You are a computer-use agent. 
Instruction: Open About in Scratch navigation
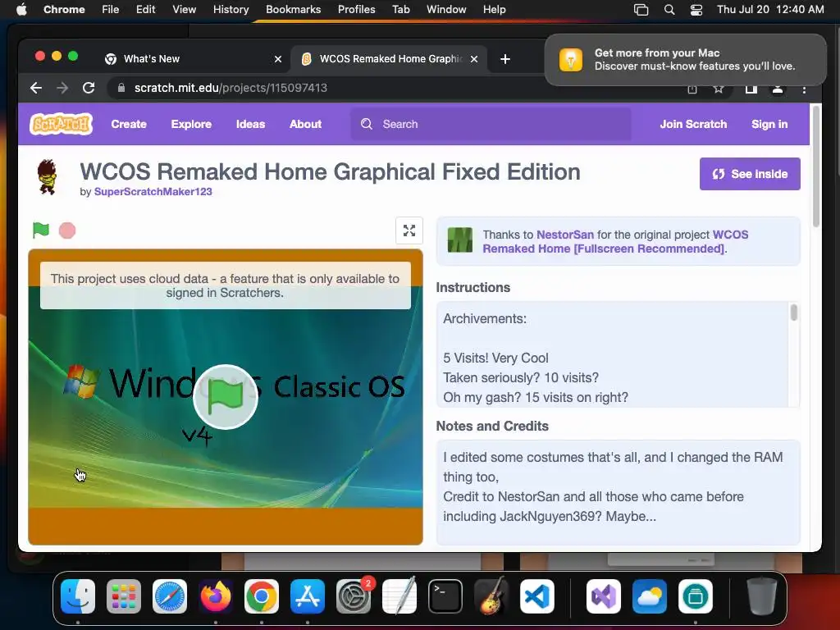305,125
